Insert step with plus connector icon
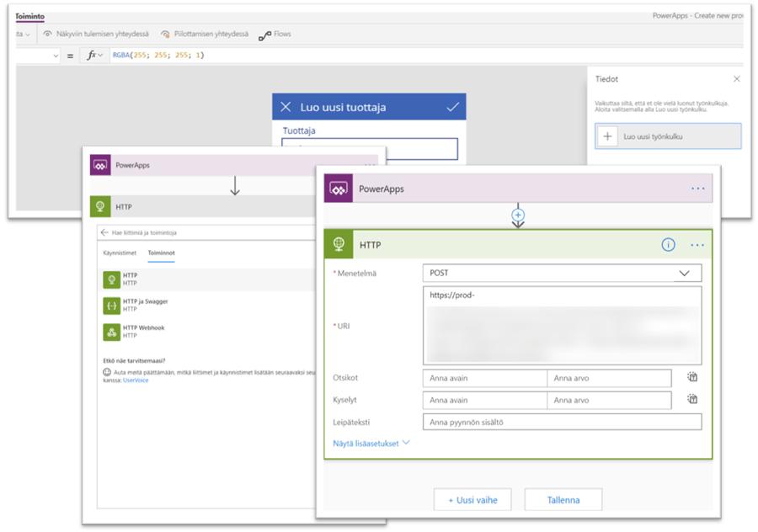This screenshot has height=532, width=758. click(518, 215)
